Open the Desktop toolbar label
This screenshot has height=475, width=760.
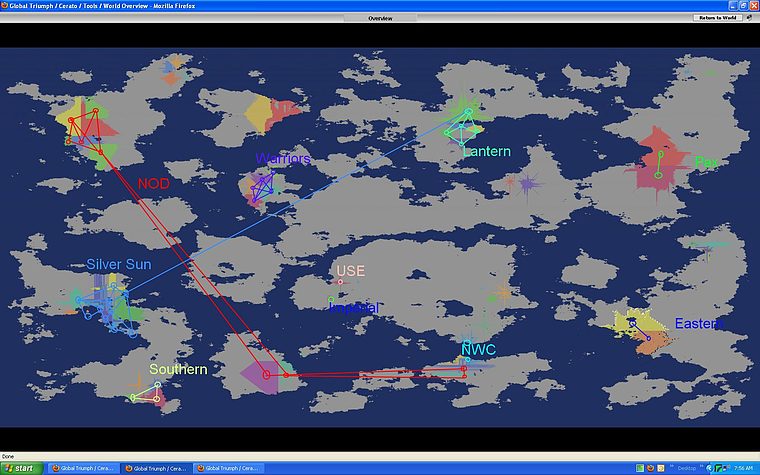[x=686, y=468]
